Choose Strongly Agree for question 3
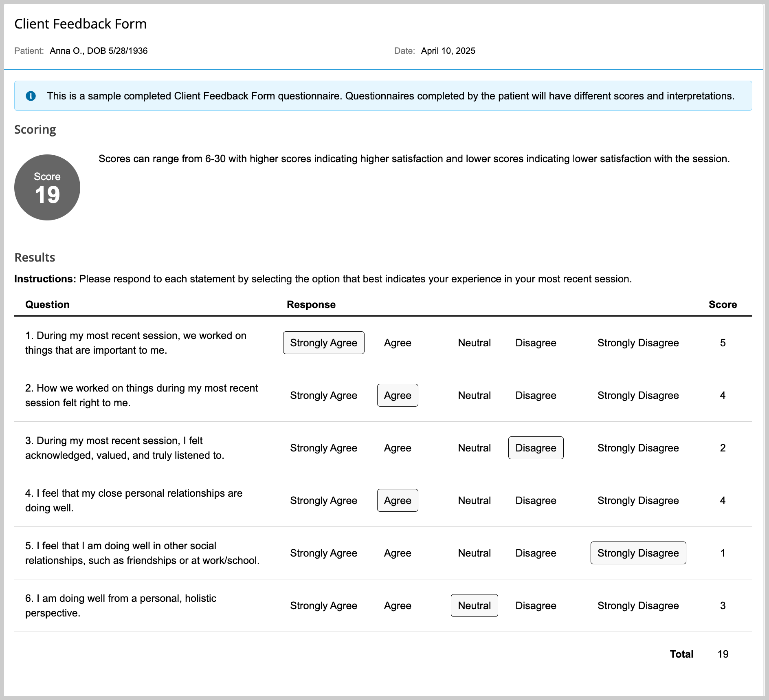This screenshot has height=700, width=769. pyautogui.click(x=323, y=448)
